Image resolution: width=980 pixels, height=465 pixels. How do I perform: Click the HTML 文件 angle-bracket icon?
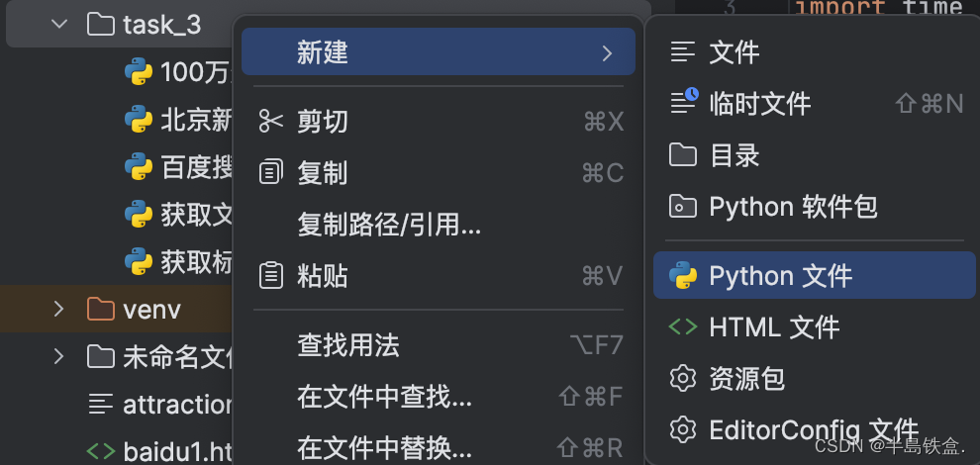coord(682,326)
